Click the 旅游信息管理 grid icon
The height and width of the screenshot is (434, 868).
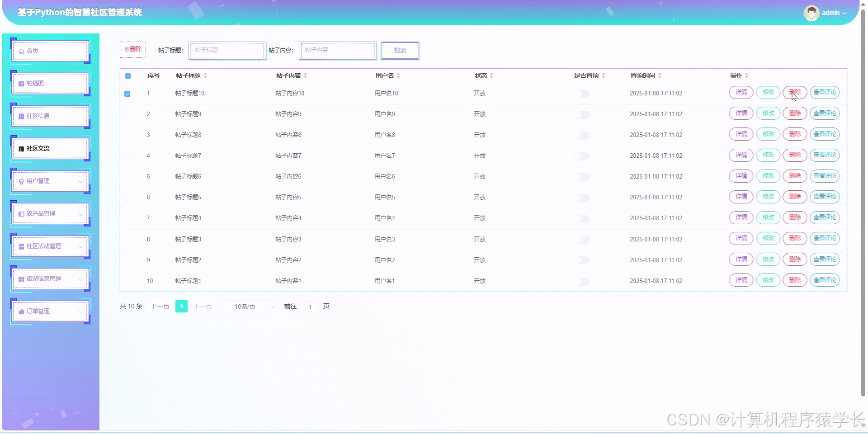[x=21, y=279]
